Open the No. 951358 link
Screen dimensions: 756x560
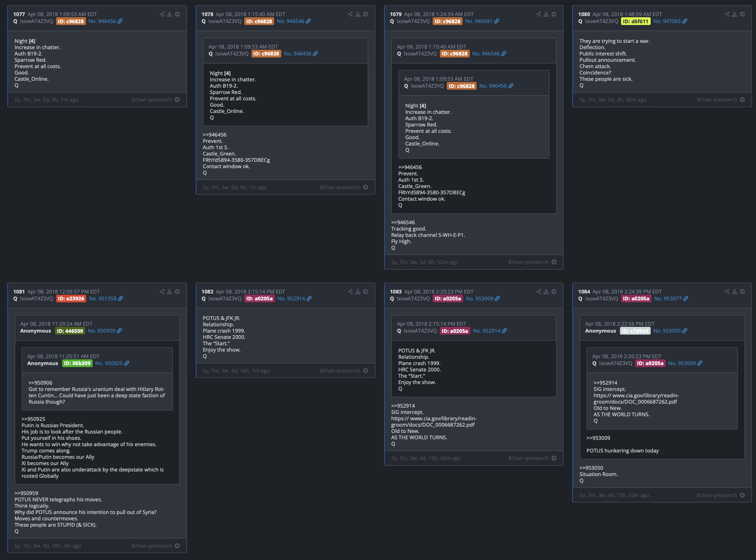pos(106,299)
